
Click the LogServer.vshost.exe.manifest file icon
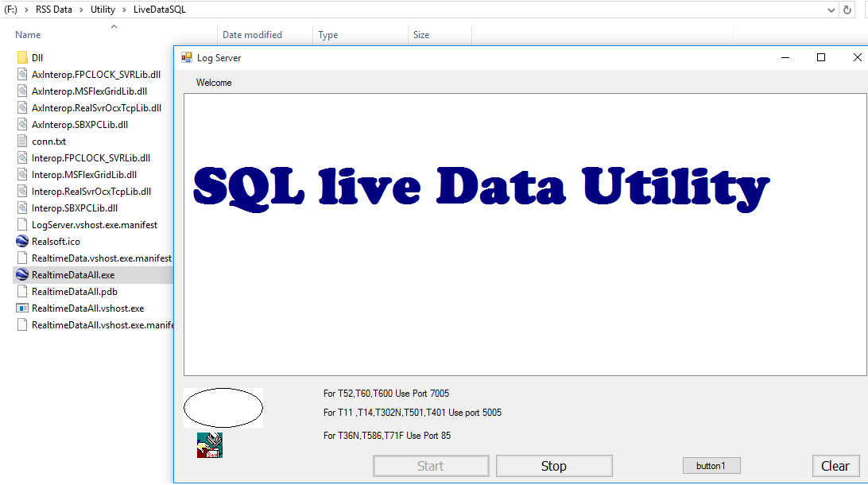pos(22,224)
